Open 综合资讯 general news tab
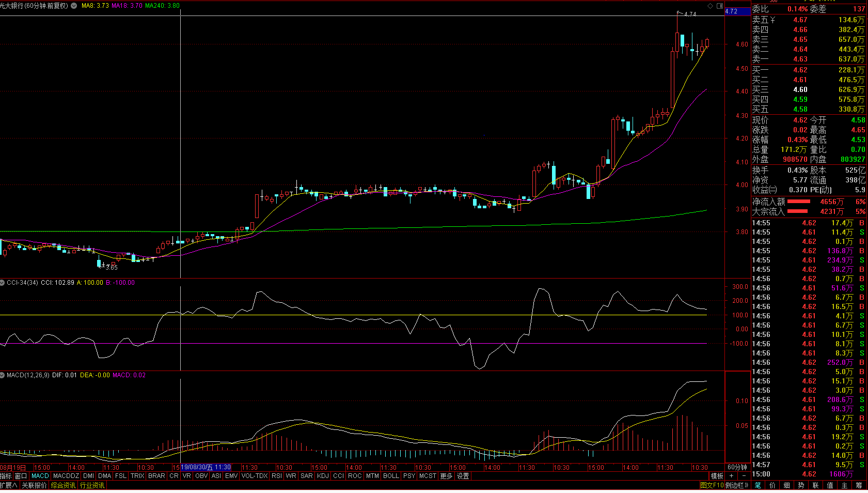The width and height of the screenshot is (868, 493). [x=63, y=485]
